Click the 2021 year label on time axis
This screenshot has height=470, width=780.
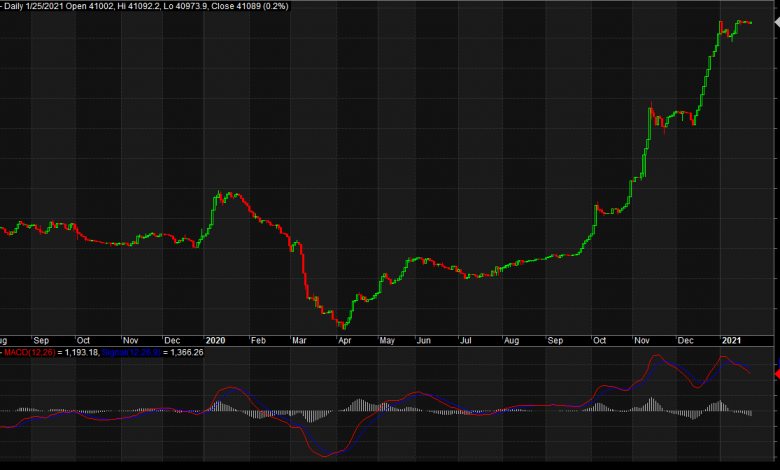pos(731,341)
